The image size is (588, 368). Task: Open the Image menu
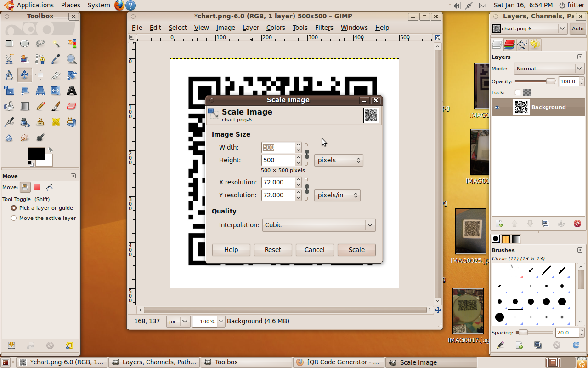(x=226, y=28)
